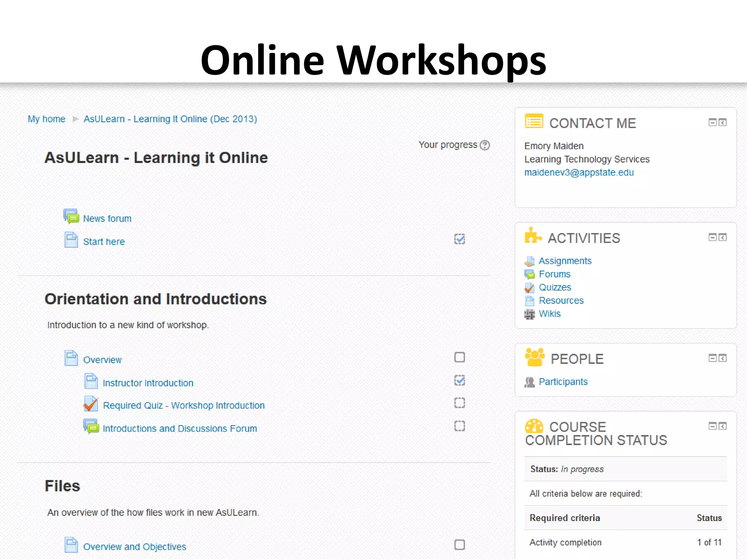This screenshot has height=560, width=747.
Task: Click the Activities puzzle piece icon
Action: pos(533,236)
